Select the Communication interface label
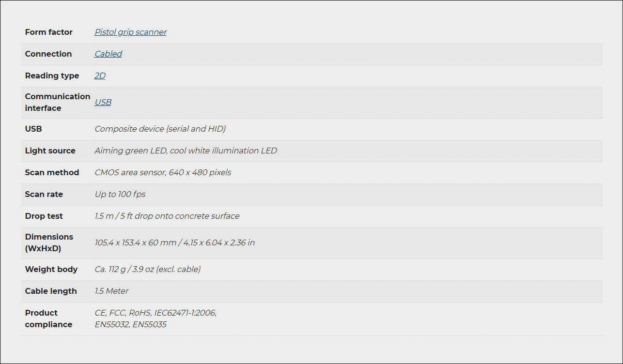Viewport: 623px width, 364px height. coord(57,102)
